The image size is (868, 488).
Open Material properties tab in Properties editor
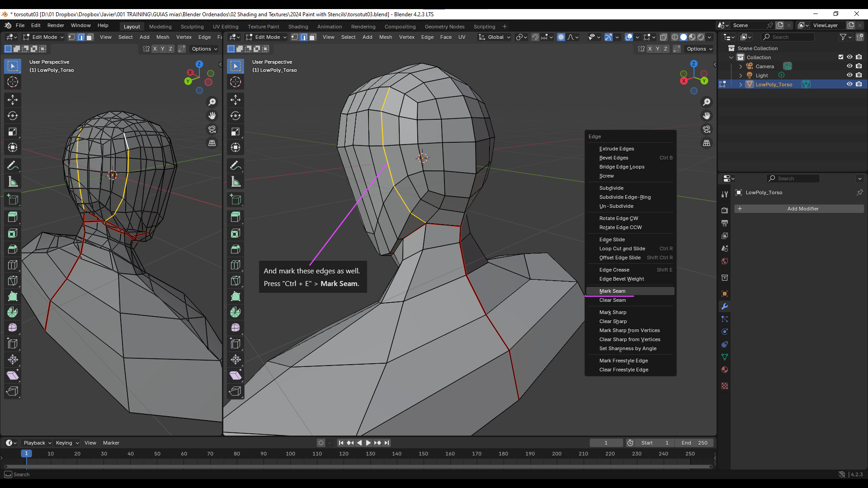[725, 370]
